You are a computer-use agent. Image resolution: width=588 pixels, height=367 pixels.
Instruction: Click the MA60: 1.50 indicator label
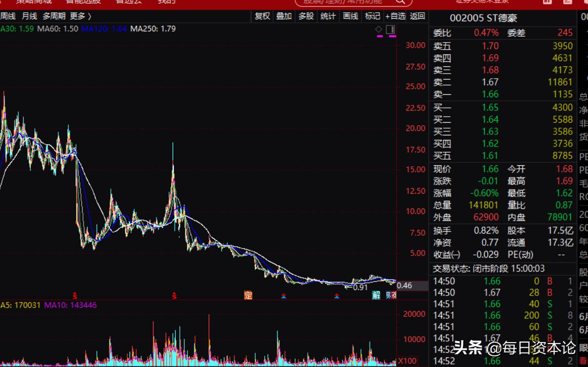(x=57, y=28)
